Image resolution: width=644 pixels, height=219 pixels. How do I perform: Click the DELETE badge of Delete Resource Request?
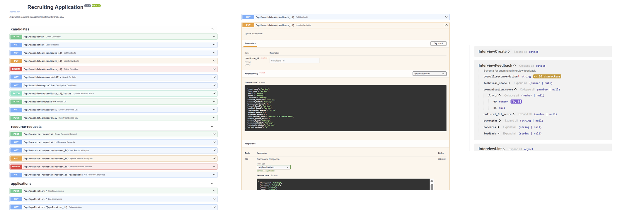[x=16, y=166]
